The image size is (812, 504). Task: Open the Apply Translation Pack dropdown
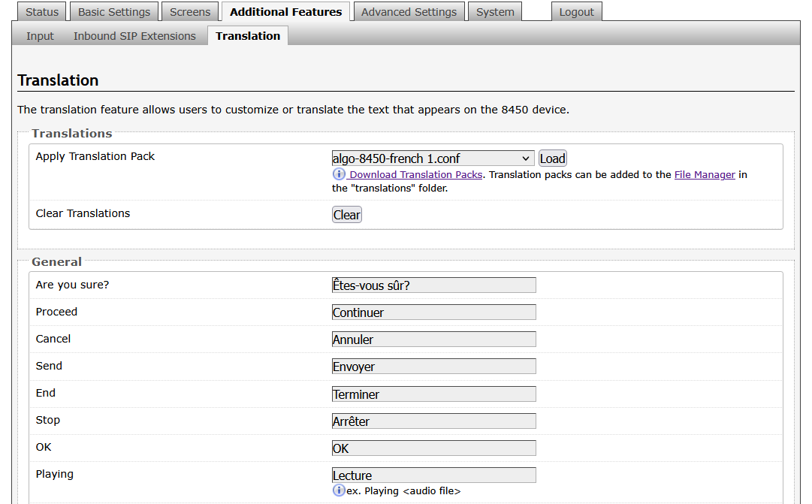coord(433,158)
